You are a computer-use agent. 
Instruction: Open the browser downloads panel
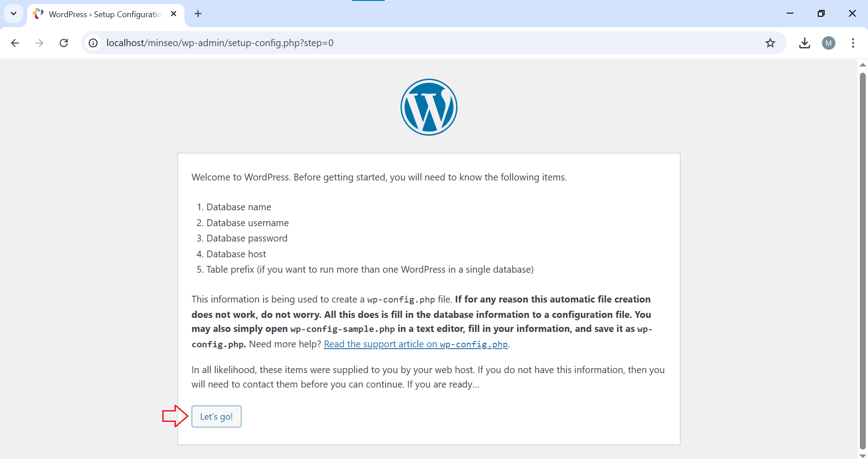[x=804, y=43]
